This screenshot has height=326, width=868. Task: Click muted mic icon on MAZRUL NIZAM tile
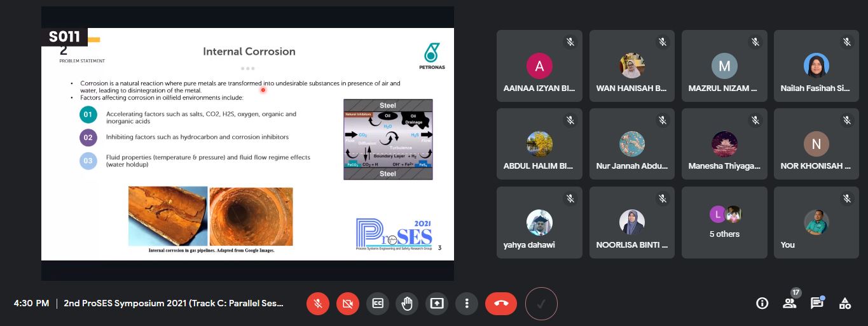pos(755,42)
